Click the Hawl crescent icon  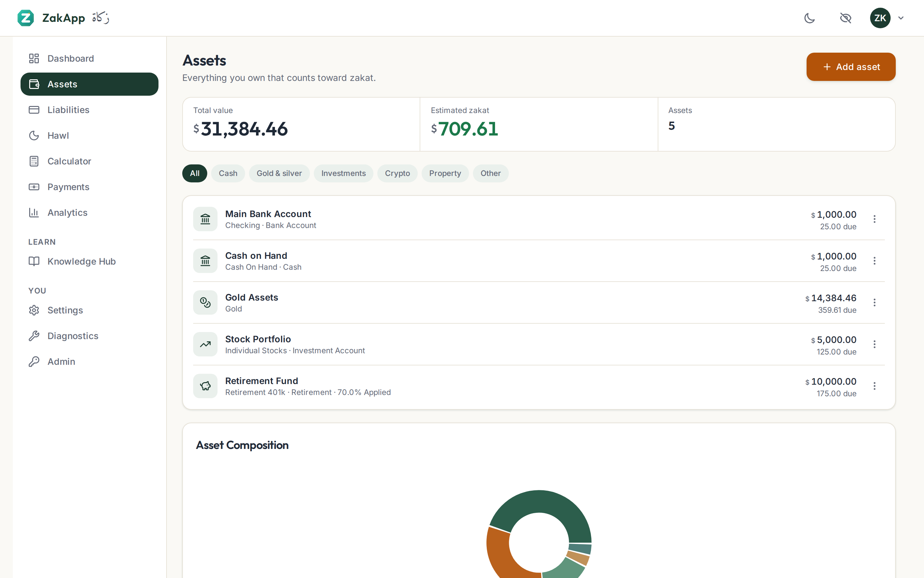34,135
